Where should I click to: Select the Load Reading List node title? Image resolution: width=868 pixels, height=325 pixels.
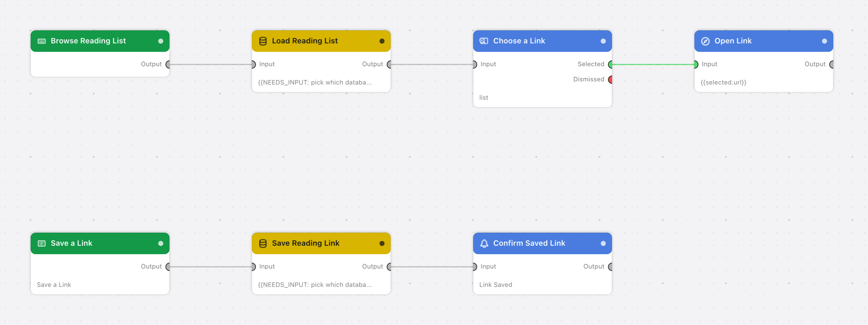point(305,41)
